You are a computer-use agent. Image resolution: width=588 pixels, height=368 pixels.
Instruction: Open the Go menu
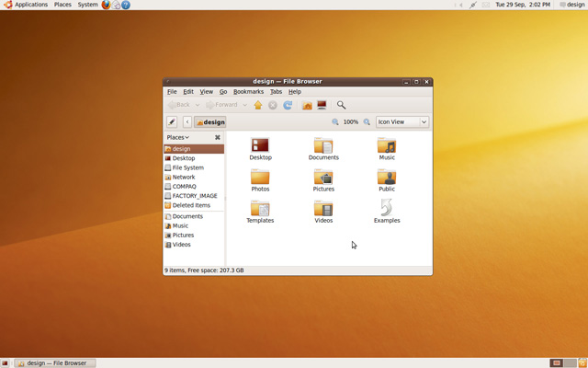223,92
